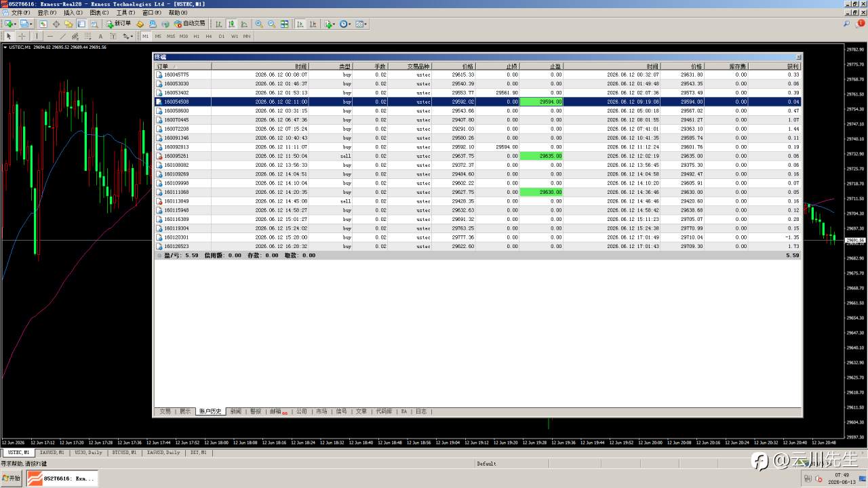Open the new chart dropdown

click(x=9, y=24)
